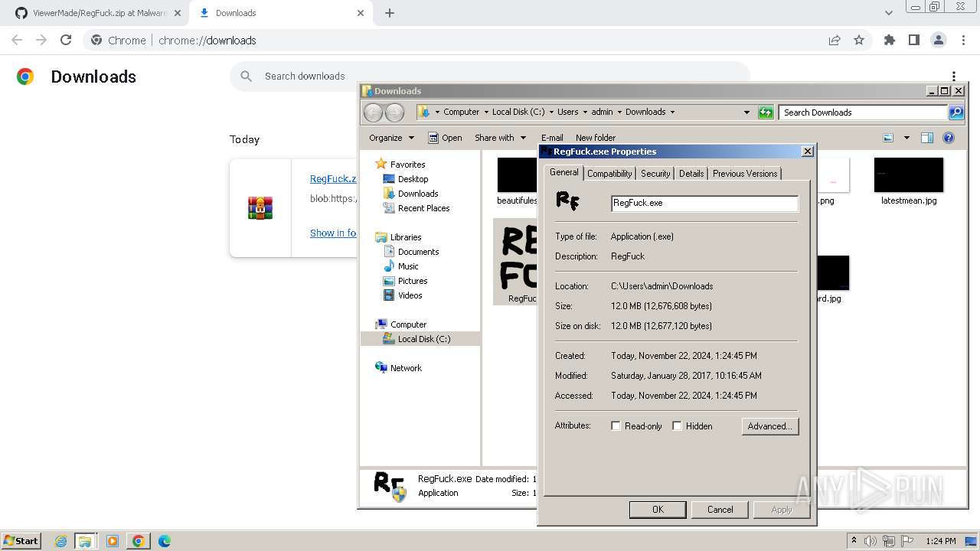Expand the Share with dropdown

click(501, 138)
